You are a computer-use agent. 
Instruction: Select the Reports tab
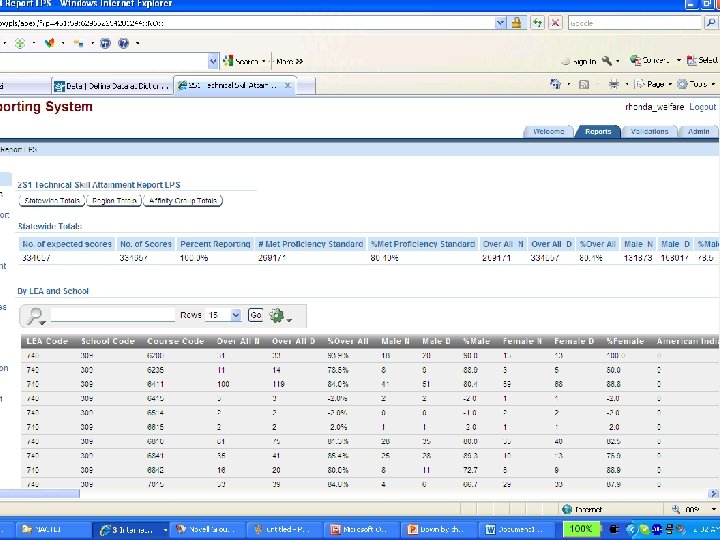[x=598, y=131]
